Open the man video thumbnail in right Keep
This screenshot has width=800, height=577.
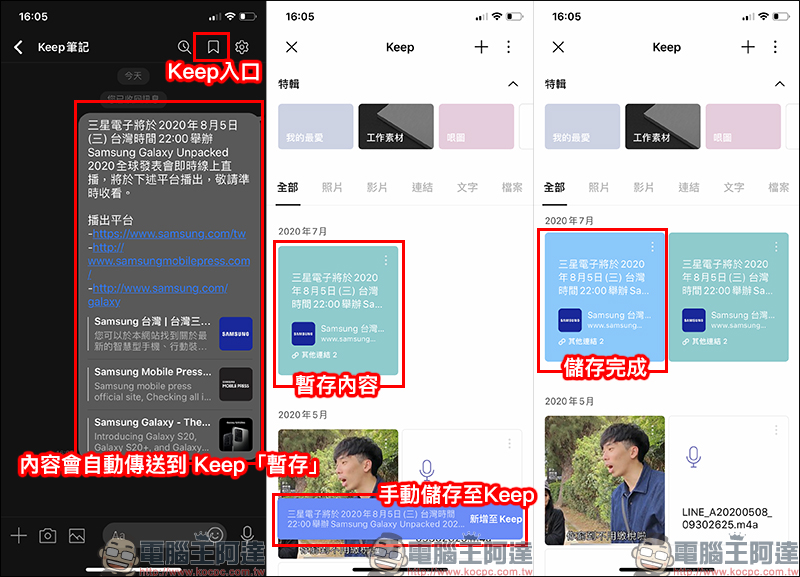[605, 481]
